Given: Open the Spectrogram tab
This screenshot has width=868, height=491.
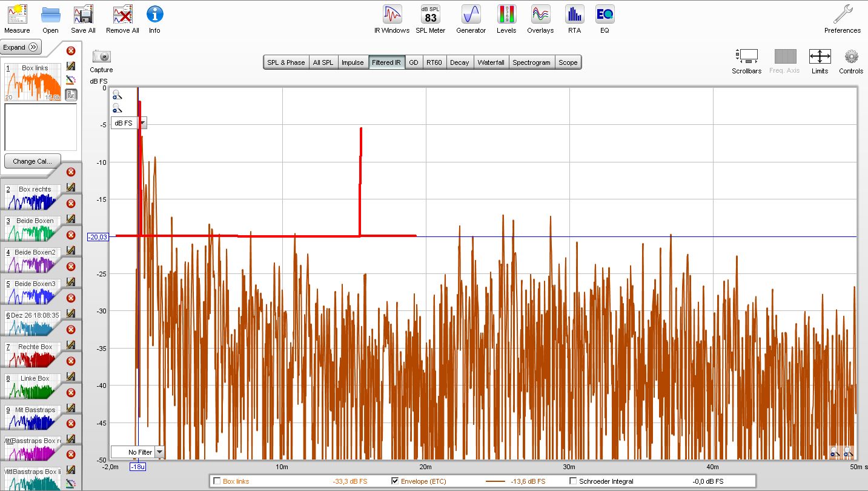Looking at the screenshot, I should coord(531,62).
